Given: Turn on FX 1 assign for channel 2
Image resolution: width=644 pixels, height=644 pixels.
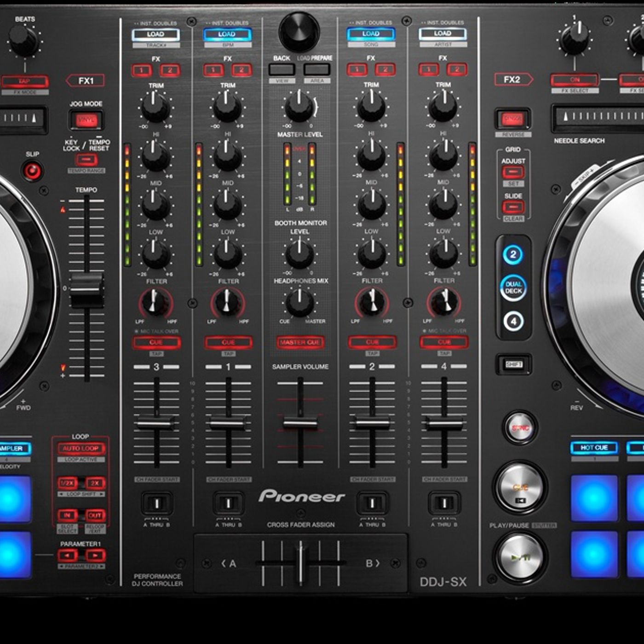Looking at the screenshot, I should tap(357, 70).
